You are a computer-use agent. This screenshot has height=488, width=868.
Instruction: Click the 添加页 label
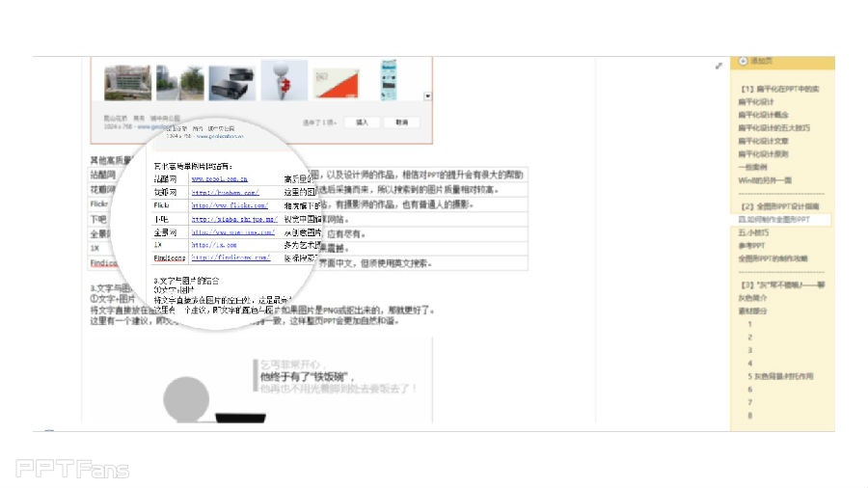(x=762, y=61)
